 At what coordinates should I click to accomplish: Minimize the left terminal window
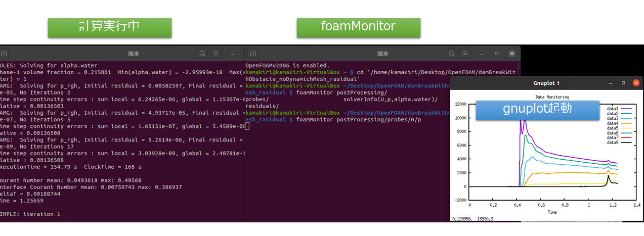click(x=233, y=54)
